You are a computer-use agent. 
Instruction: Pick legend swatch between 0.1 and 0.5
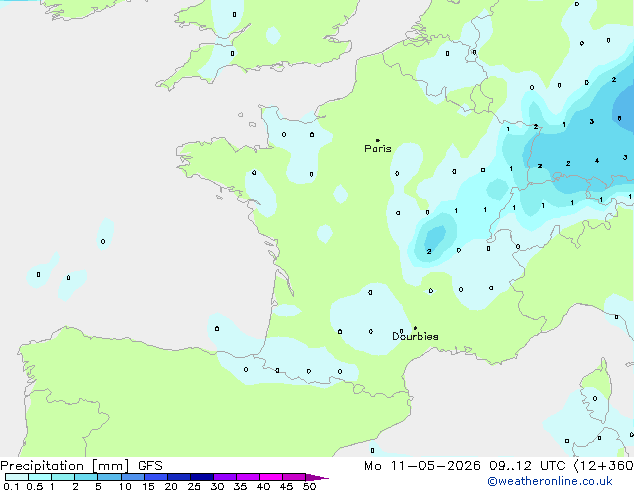(17, 477)
